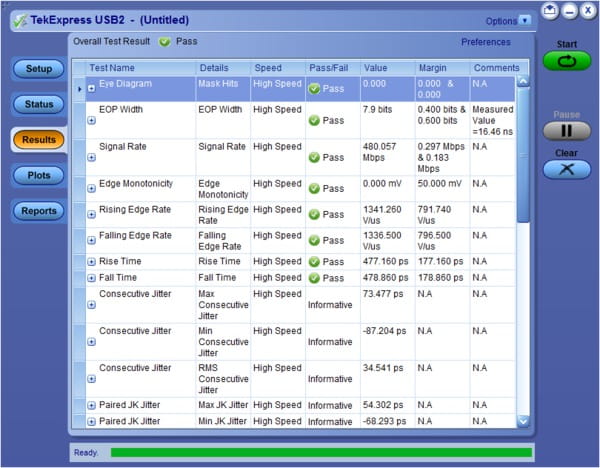Click the keep-on-top pin icon at top right

[x=549, y=11]
